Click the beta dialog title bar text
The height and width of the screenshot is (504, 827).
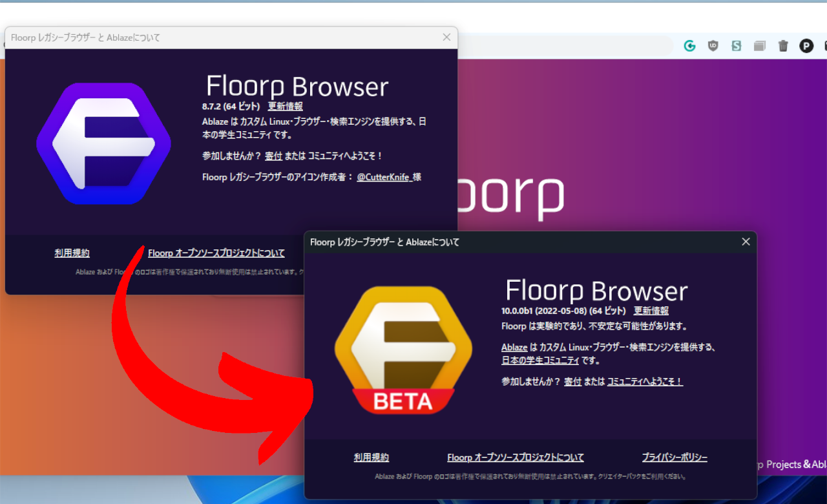385,242
